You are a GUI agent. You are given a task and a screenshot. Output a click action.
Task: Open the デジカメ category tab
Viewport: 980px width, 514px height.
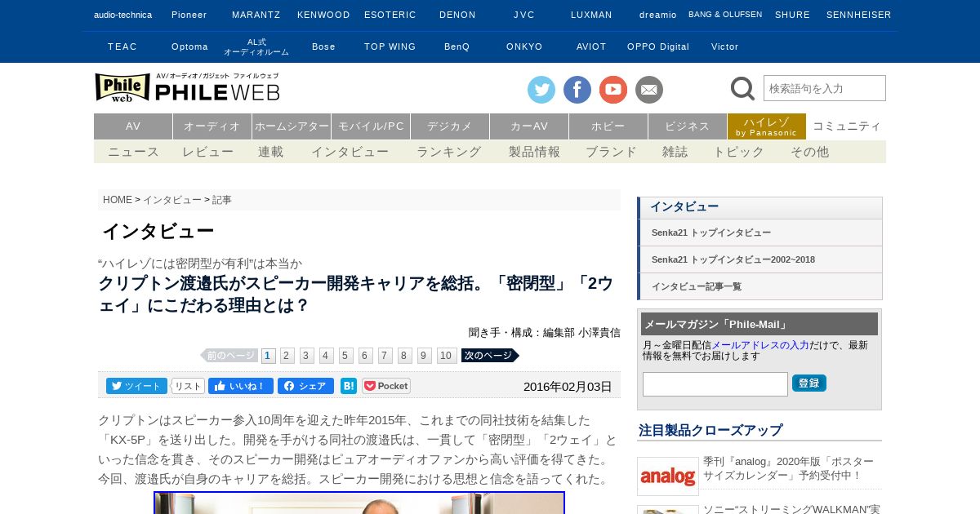click(x=450, y=126)
